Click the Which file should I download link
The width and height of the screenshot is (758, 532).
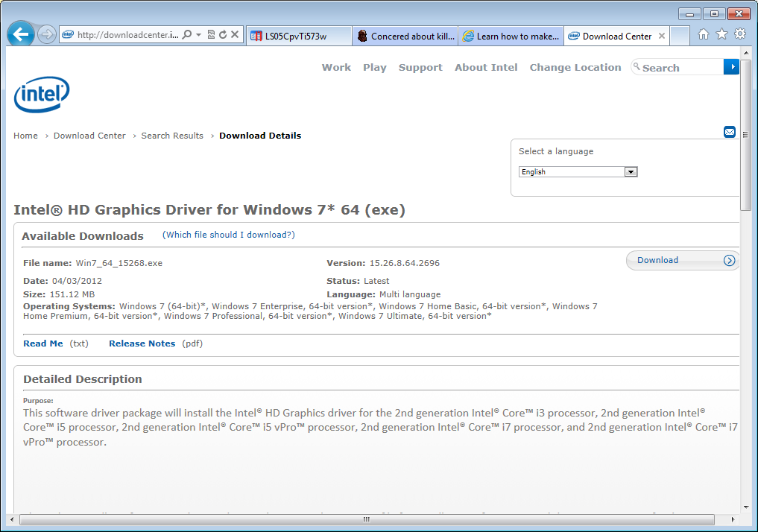(x=228, y=235)
